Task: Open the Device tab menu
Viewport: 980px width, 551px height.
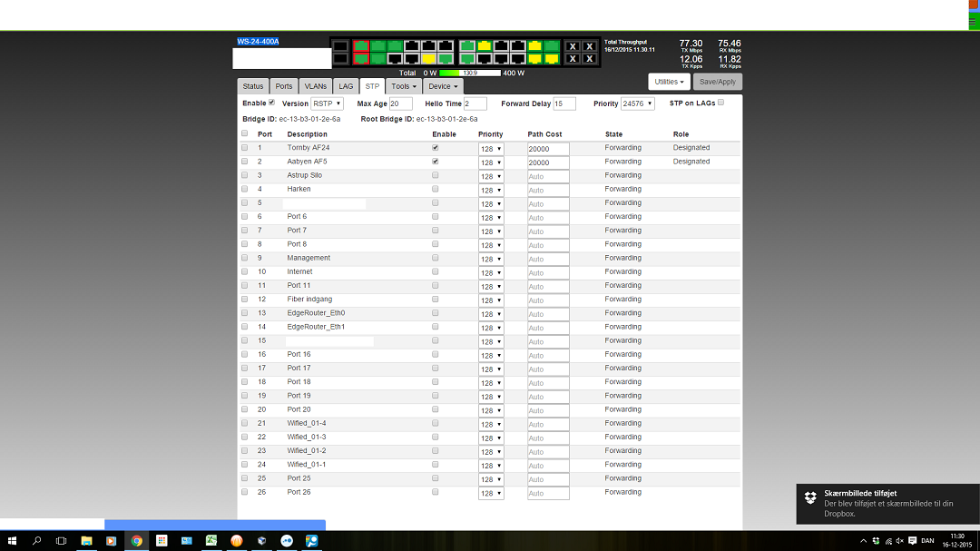Action: point(443,86)
